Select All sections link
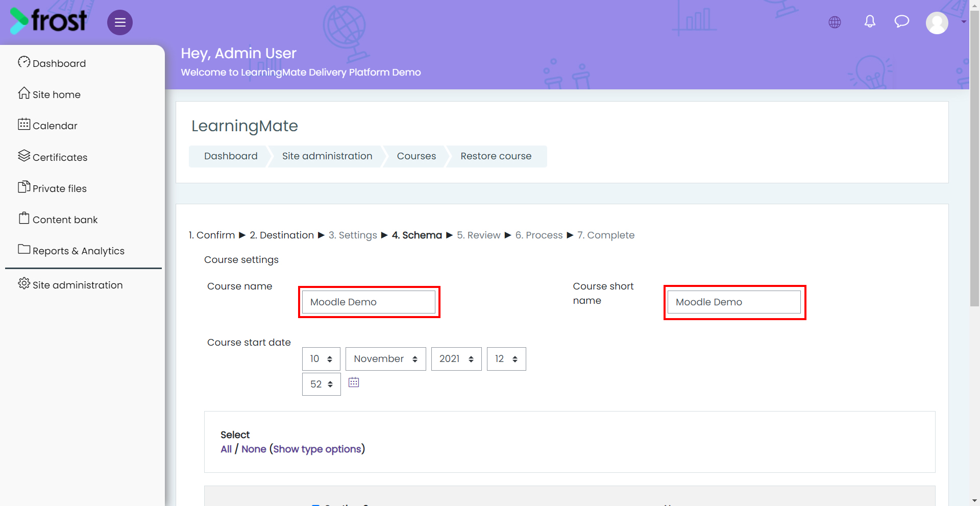Image resolution: width=980 pixels, height=506 pixels. pos(226,449)
